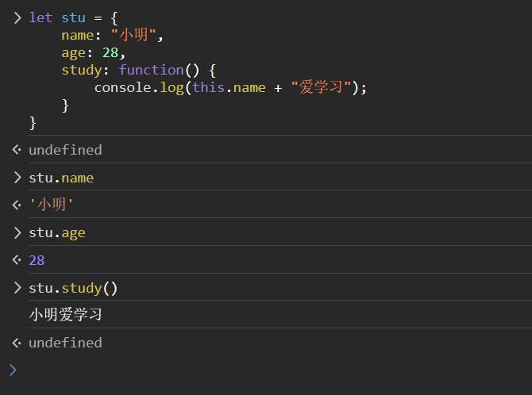Click the logged message 小明爱学习

click(x=66, y=315)
